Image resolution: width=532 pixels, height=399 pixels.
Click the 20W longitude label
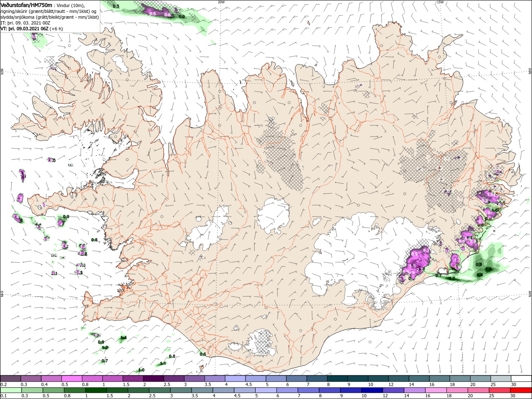point(221,2)
